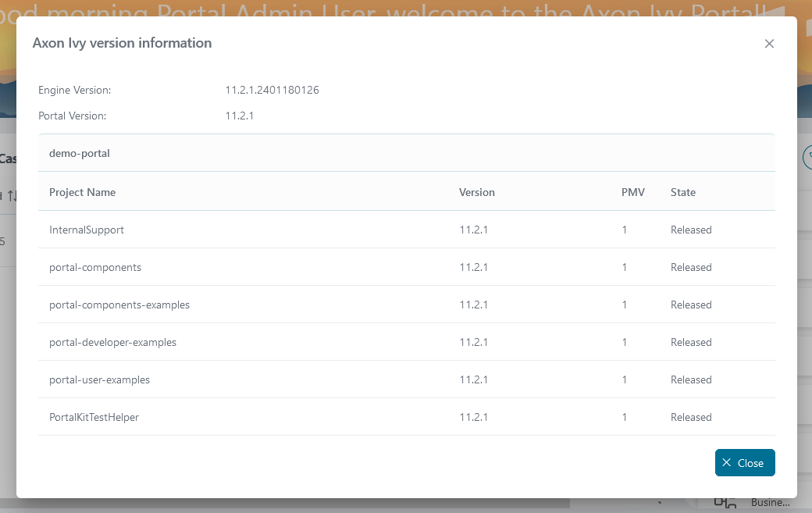Select the portal-developer-examples project name
This screenshot has height=513, width=812.
click(113, 343)
